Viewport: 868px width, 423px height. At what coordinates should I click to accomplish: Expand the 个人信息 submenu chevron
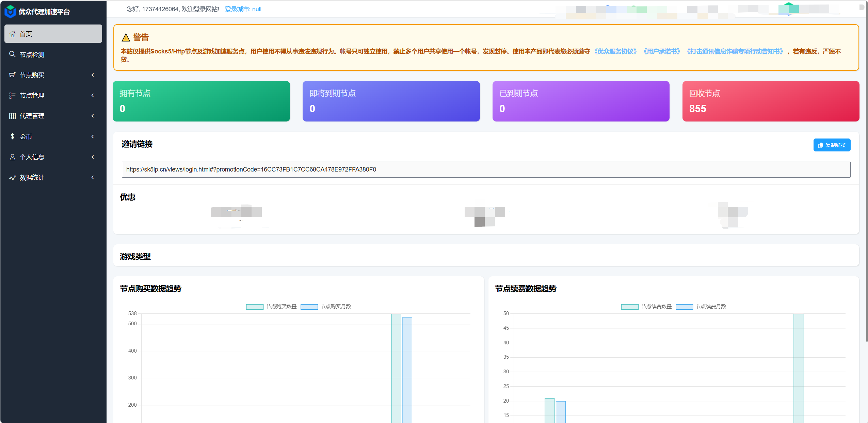click(x=93, y=157)
